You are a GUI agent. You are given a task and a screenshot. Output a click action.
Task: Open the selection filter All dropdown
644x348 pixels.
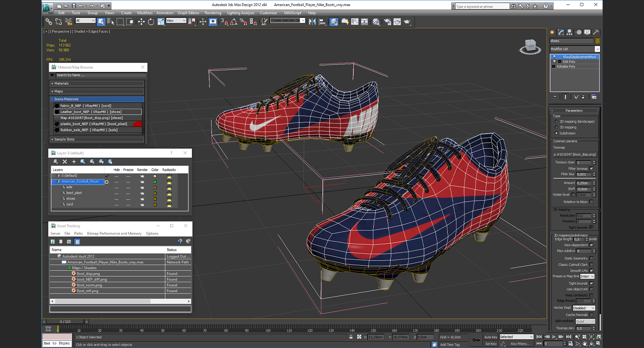[85, 20]
